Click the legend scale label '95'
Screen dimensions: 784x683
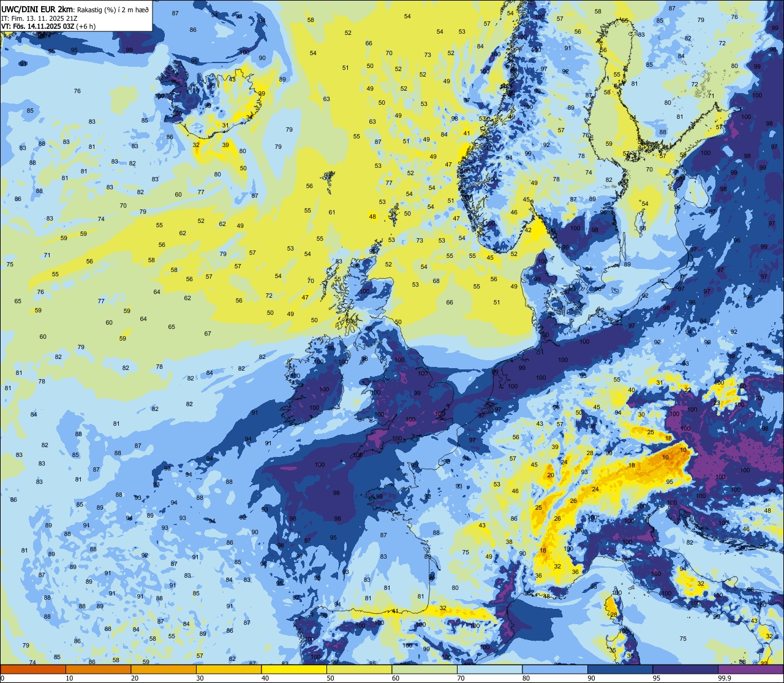657,678
